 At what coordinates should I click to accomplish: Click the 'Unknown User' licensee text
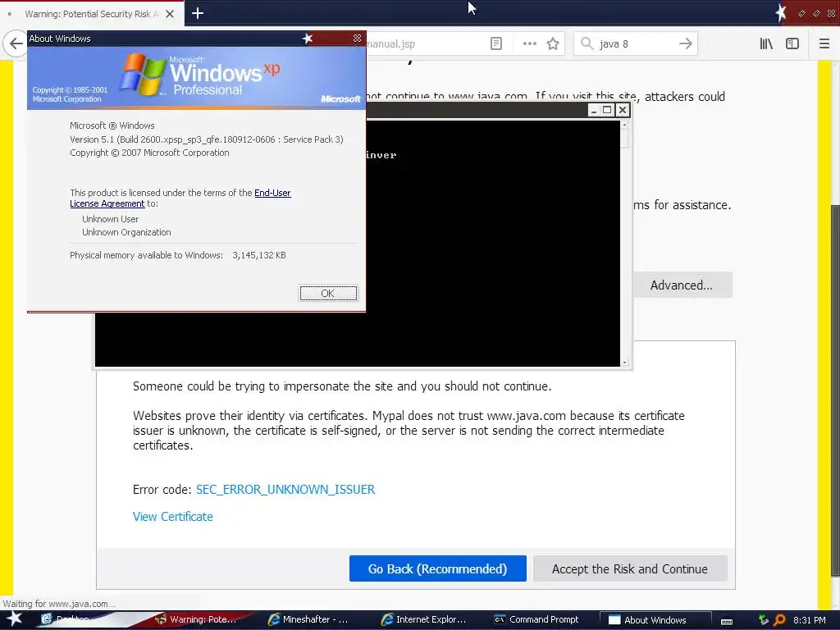click(111, 218)
